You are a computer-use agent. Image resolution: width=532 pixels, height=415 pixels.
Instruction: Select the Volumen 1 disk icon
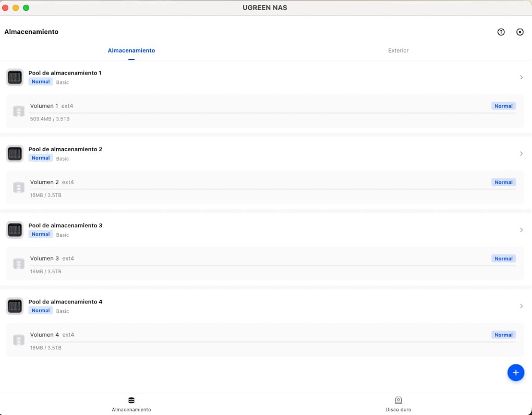coord(19,111)
